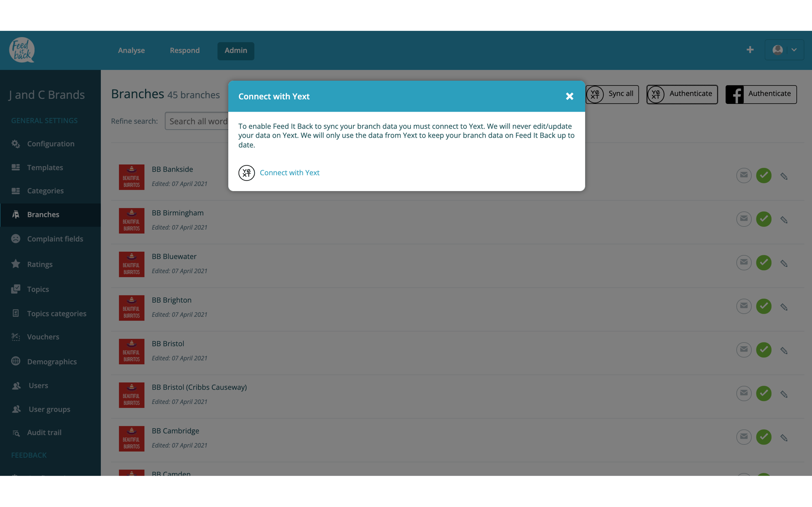Close the Connect with Yext dialog
The height and width of the screenshot is (507, 812).
(x=569, y=96)
